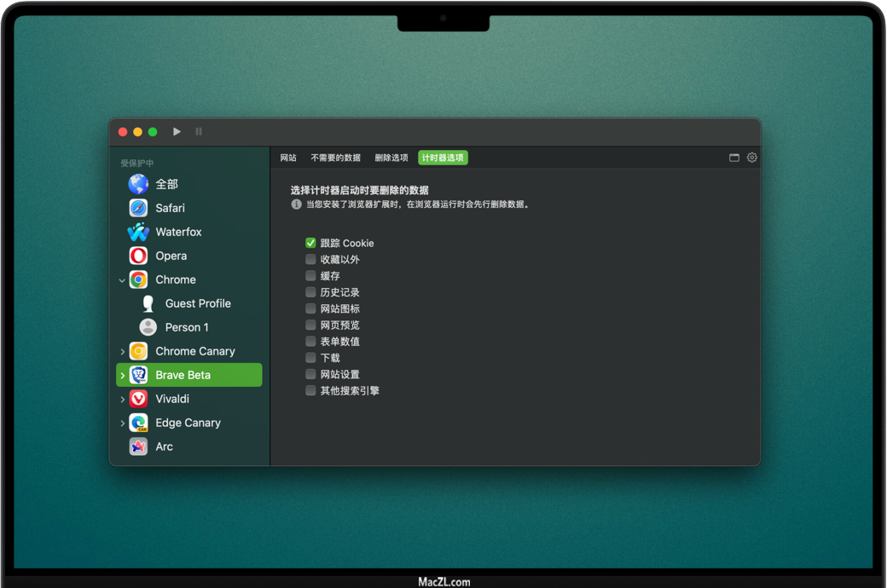Select the 全部 globe icon
887x588 pixels.
pyautogui.click(x=138, y=184)
